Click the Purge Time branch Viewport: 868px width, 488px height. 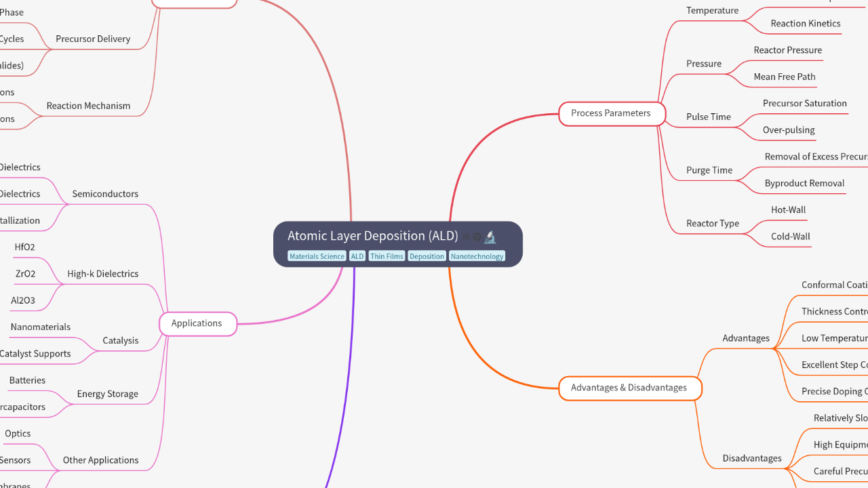[709, 170]
